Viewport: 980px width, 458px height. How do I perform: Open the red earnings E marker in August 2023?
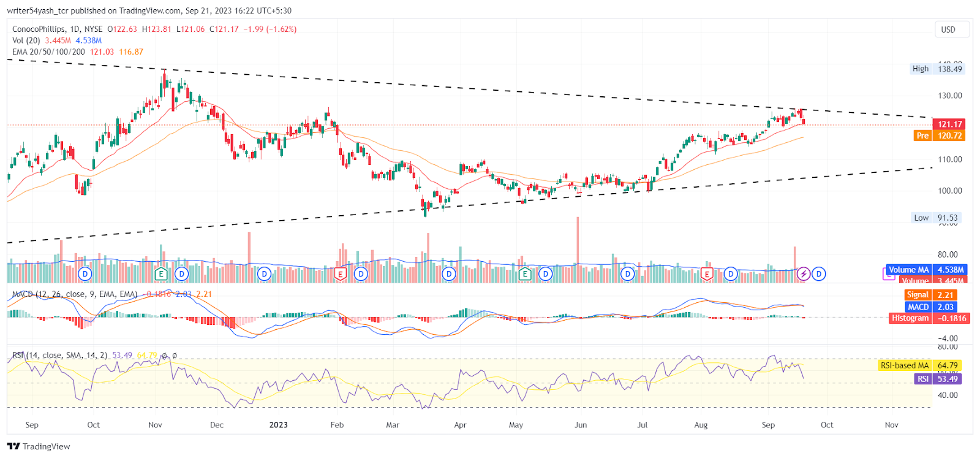tap(707, 273)
